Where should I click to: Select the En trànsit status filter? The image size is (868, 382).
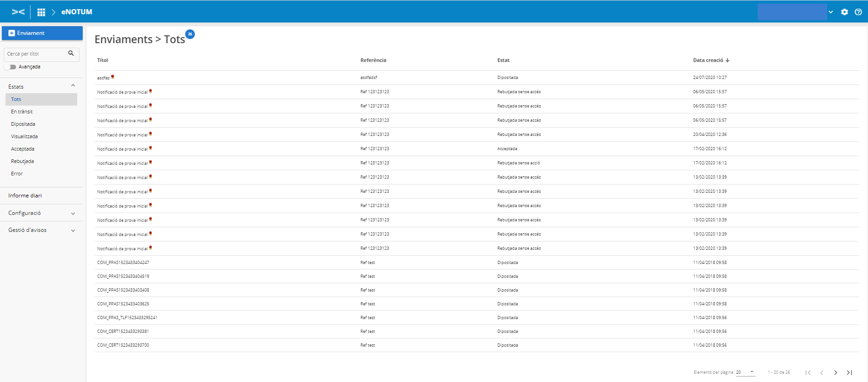click(22, 112)
